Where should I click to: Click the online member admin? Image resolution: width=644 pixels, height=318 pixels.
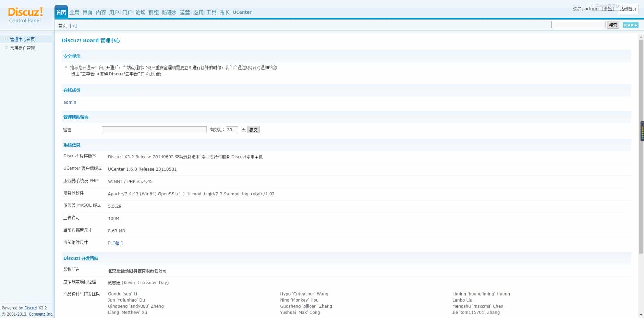[x=70, y=102]
